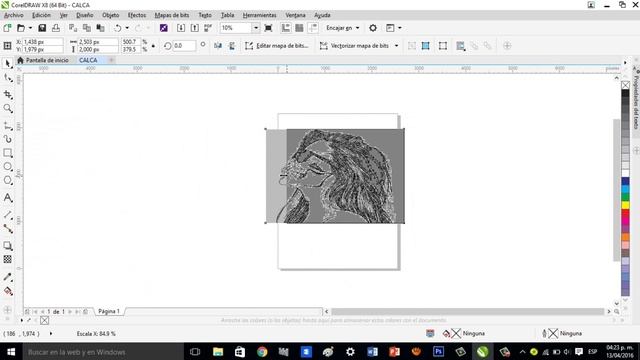
Task: Click the New document icon
Action: point(7,28)
